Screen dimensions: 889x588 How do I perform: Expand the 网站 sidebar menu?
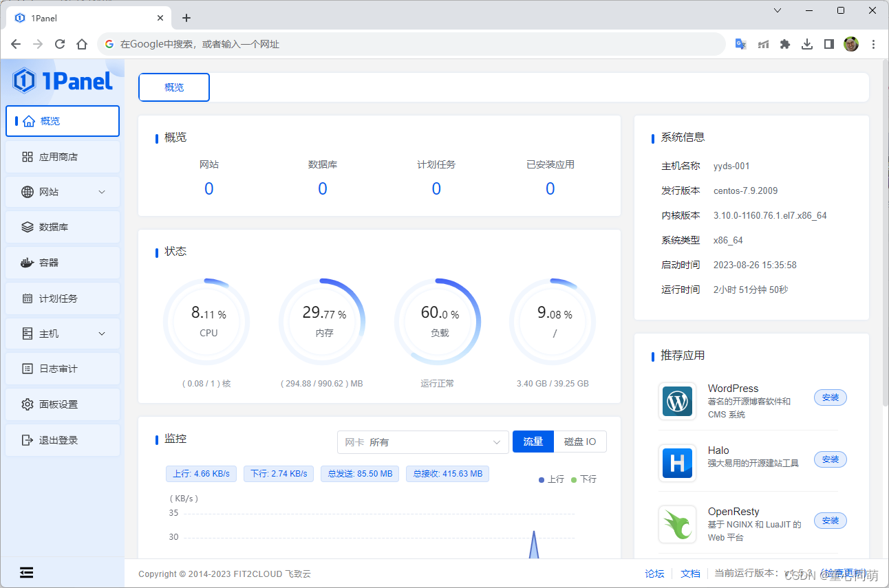point(62,192)
